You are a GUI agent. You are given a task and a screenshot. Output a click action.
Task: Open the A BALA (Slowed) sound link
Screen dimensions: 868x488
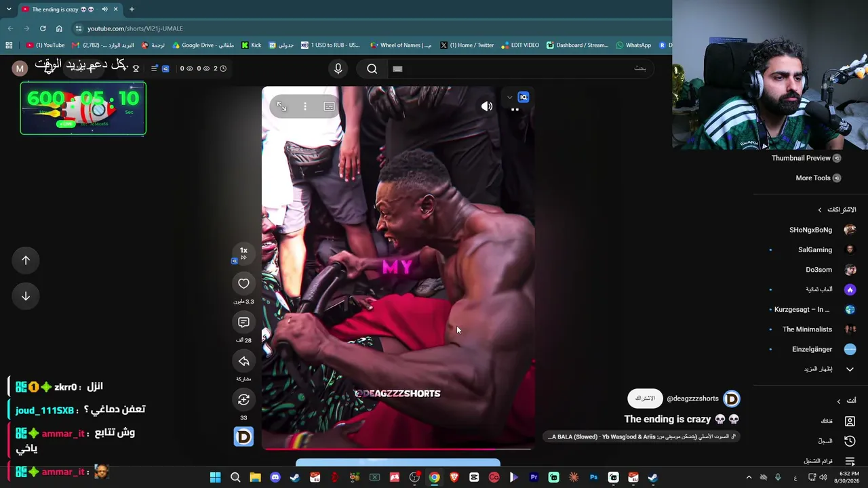click(x=642, y=436)
